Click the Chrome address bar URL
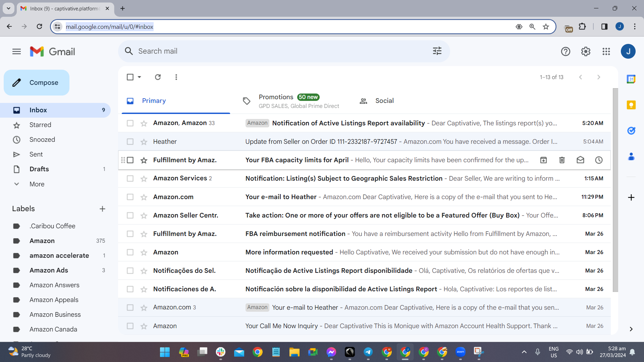Viewport: 644px width, 362px height. (x=109, y=27)
